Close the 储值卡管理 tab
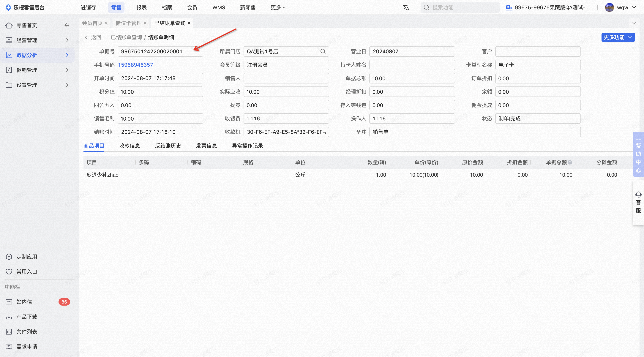This screenshot has height=357, width=644. (x=145, y=23)
